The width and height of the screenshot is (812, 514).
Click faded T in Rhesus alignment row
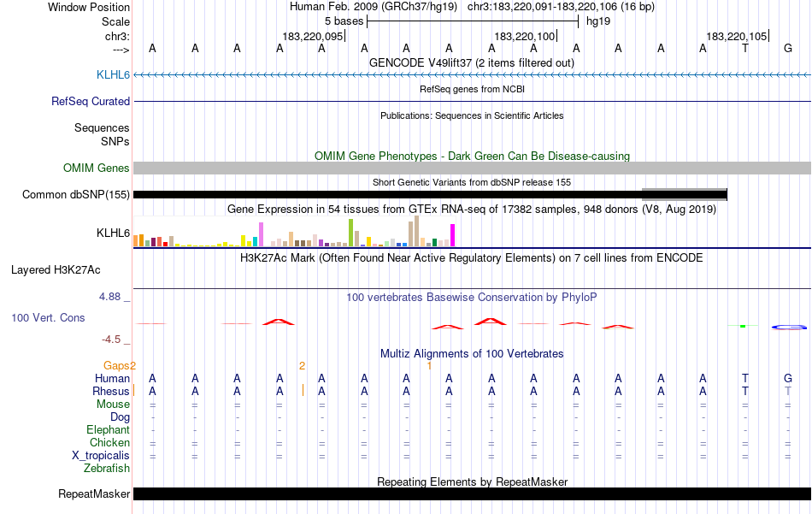pyautogui.click(x=788, y=391)
